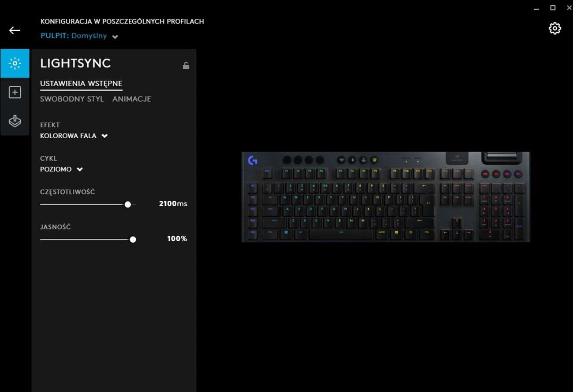573x392 pixels.
Task: Open the Game Mode joystick sidebar icon
Action: coord(15,121)
